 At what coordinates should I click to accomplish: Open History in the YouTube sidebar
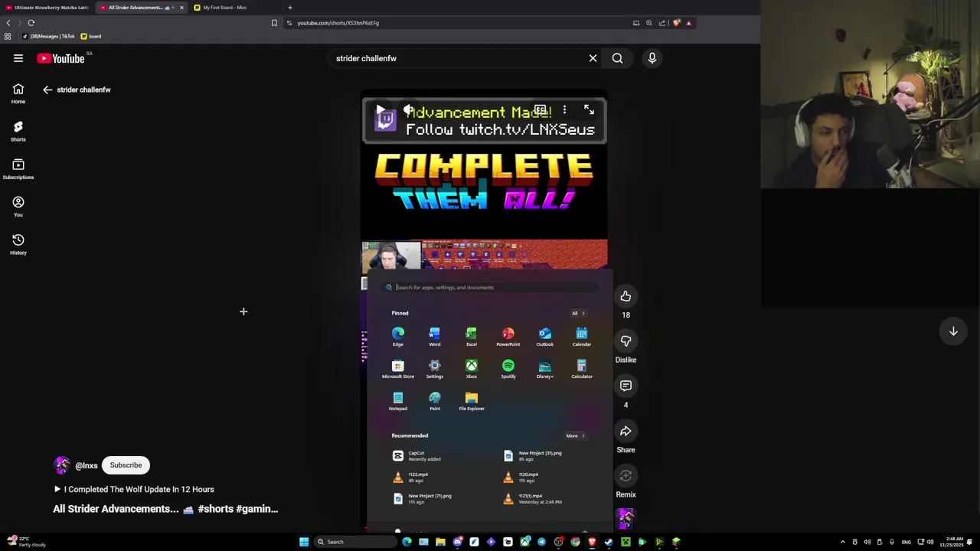tap(18, 244)
